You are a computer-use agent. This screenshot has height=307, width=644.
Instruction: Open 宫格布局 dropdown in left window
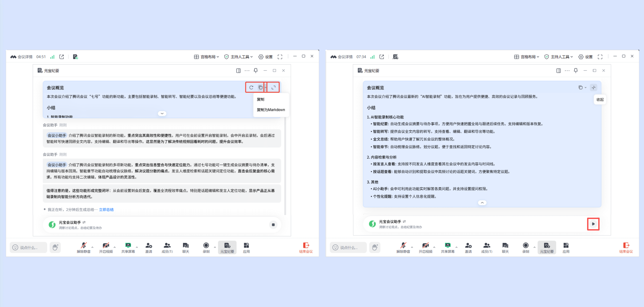(x=206, y=57)
